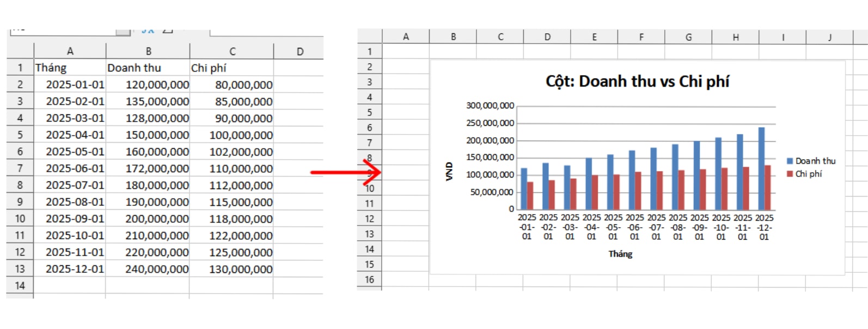Viewport: 868px width, 329px height.
Task: Select cell containing 80,000,000
Action: (x=231, y=84)
